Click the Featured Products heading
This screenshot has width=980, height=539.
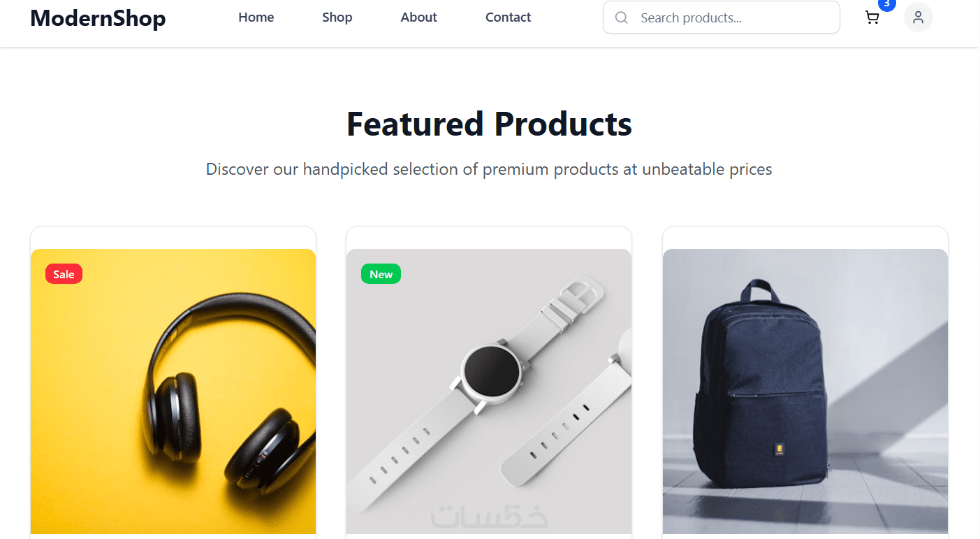coord(489,124)
